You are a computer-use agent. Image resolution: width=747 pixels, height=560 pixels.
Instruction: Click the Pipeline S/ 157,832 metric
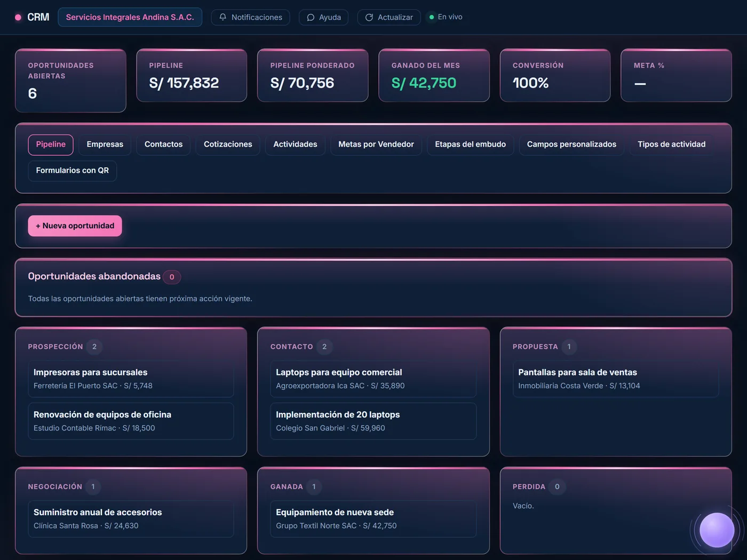point(192,75)
